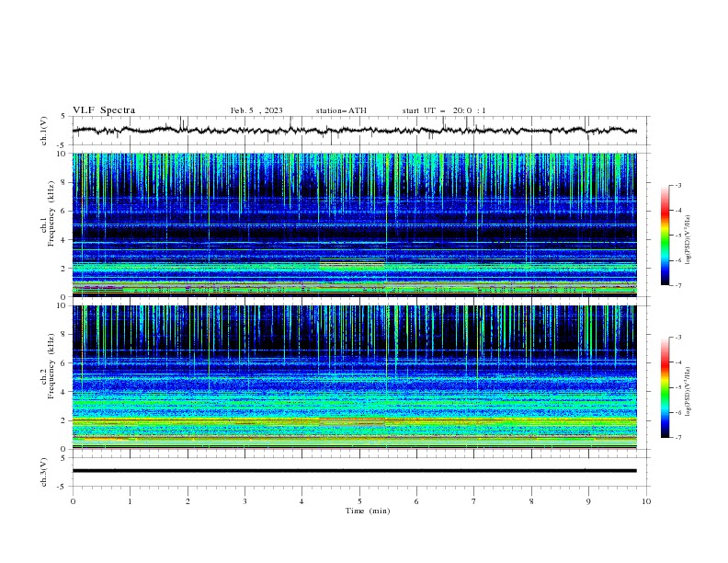Click the ch.3 flat black voltage trace
This screenshot has width=728, height=563.
click(x=354, y=471)
